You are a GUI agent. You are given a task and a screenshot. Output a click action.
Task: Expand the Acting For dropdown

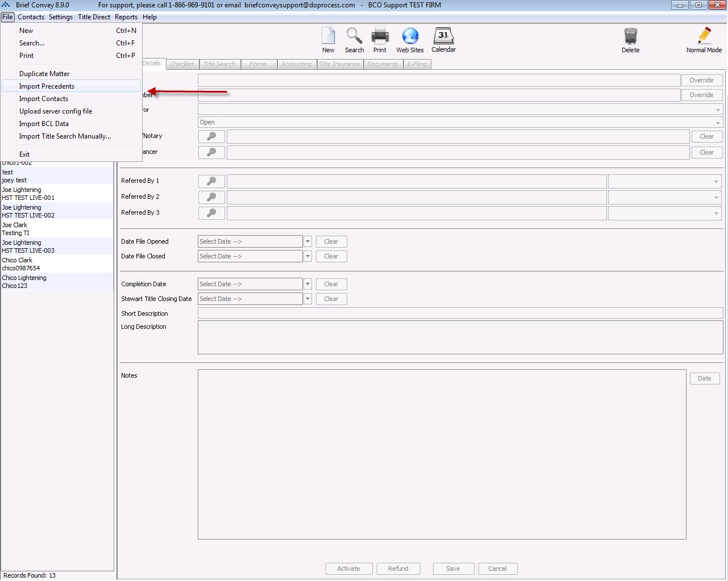460,109
